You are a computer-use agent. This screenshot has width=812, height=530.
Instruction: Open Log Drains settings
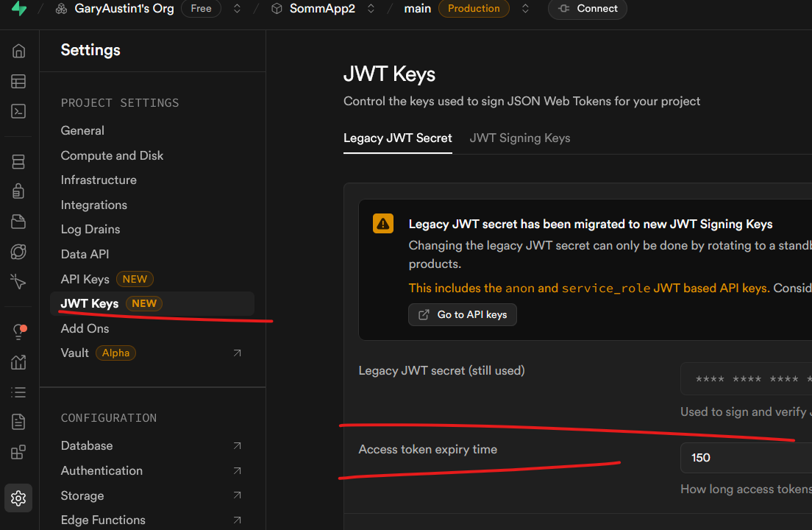[x=90, y=229]
